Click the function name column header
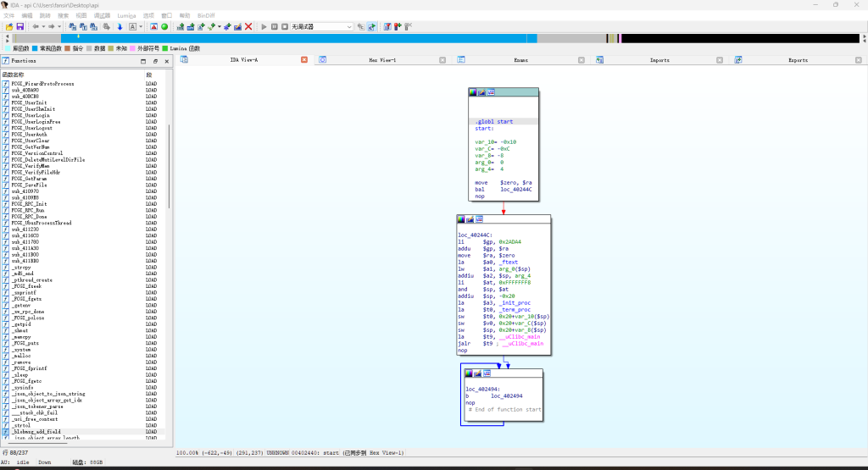This screenshot has width=868, height=470. click(x=13, y=75)
